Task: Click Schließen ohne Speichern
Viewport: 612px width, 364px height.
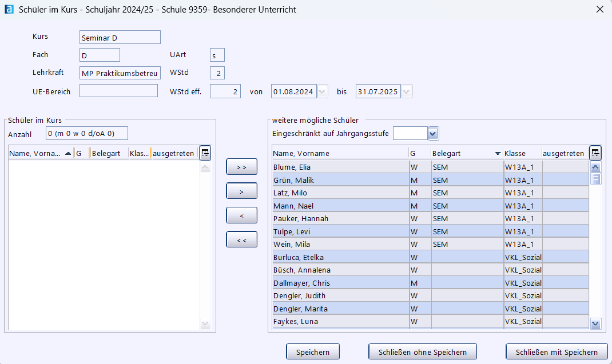Action: pos(423,352)
